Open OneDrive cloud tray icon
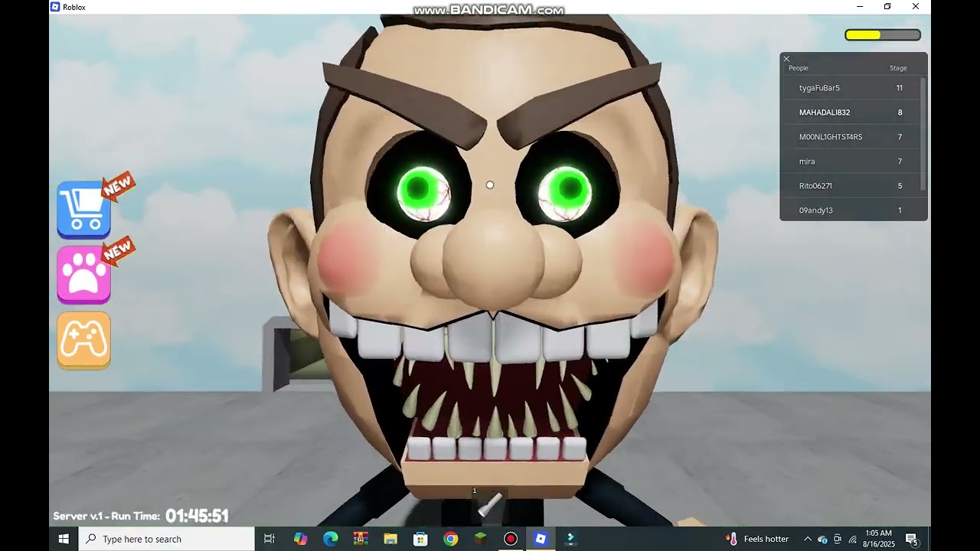 click(822, 540)
